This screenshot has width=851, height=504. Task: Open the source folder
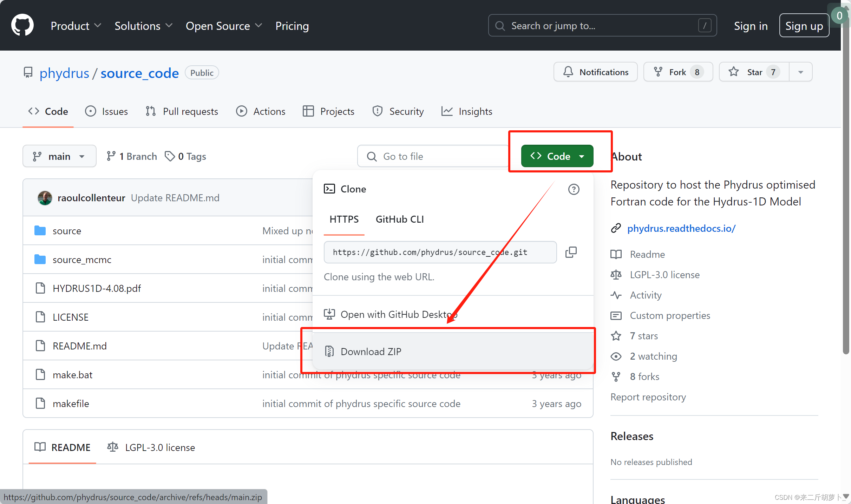(67, 231)
